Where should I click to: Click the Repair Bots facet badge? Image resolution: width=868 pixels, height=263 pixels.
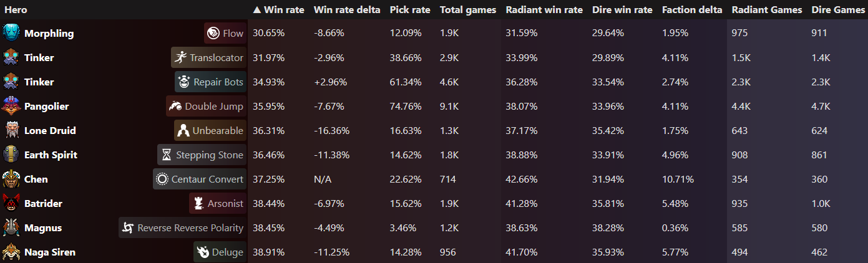click(210, 82)
